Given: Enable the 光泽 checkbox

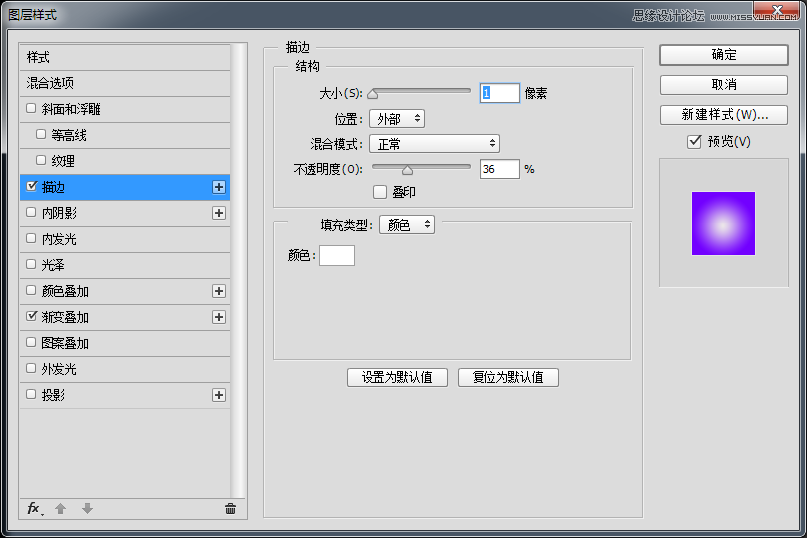Looking at the screenshot, I should click(31, 264).
